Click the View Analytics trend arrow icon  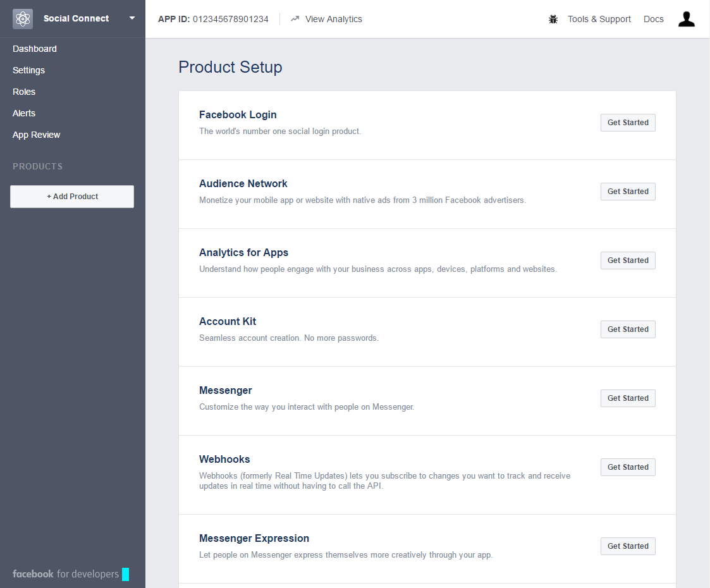pos(295,19)
